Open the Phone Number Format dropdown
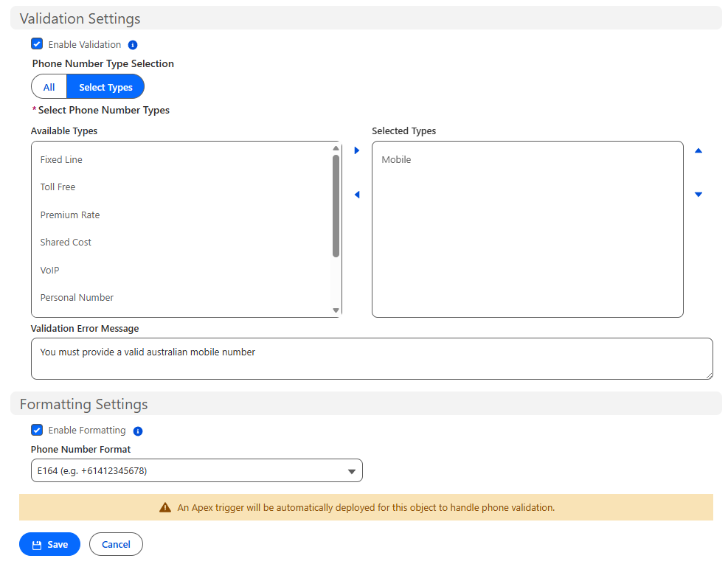Viewport: 728px width, 564px height. (196, 470)
